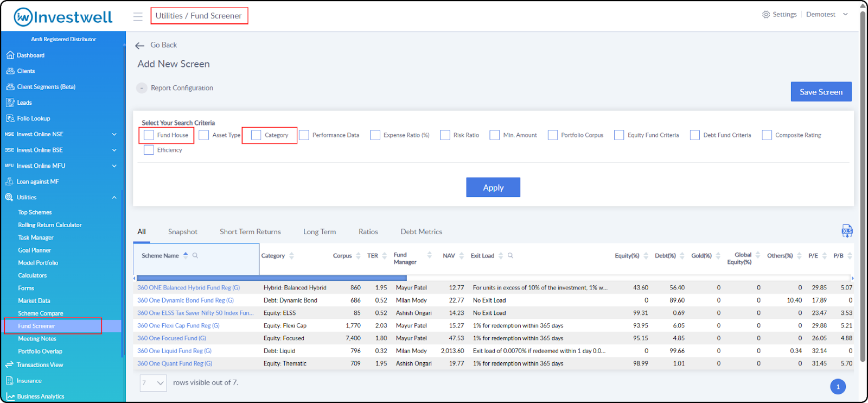Sort by Fund Manager column arrows
Viewport: 868px width, 403px height.
(x=430, y=255)
